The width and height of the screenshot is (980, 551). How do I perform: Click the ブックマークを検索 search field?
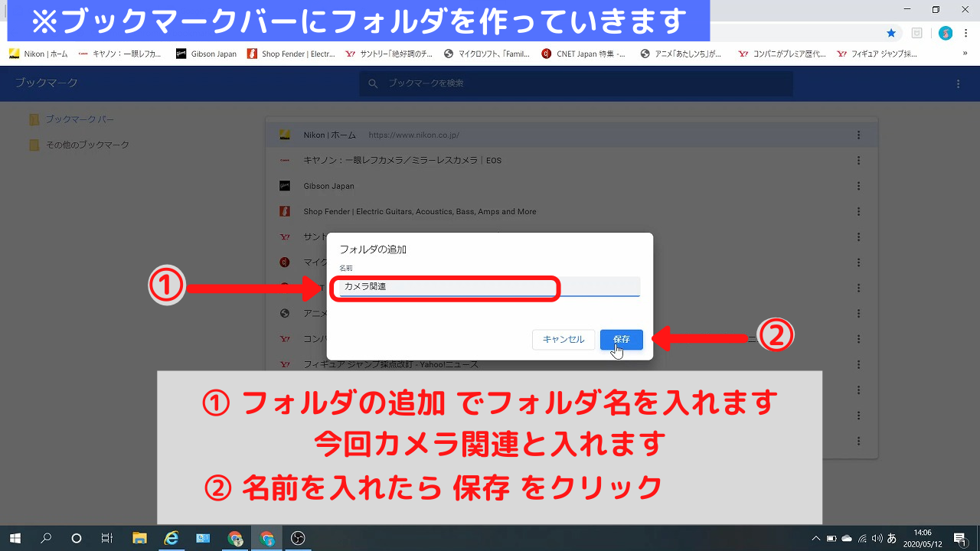[574, 83]
